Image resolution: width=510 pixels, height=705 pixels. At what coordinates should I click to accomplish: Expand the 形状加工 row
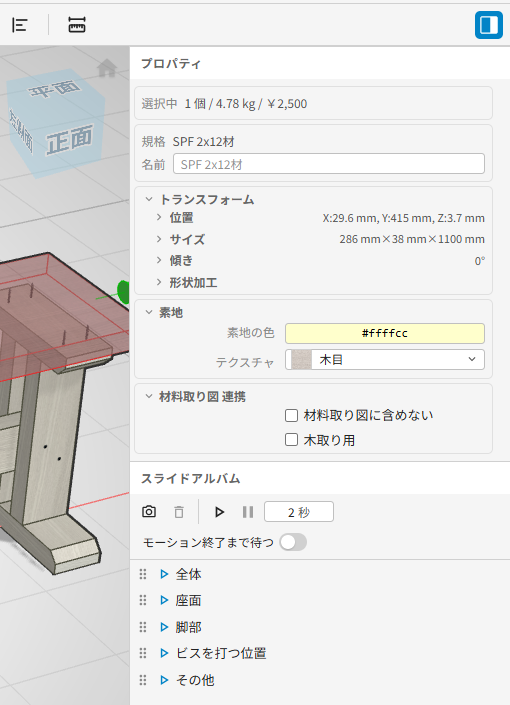(159, 282)
